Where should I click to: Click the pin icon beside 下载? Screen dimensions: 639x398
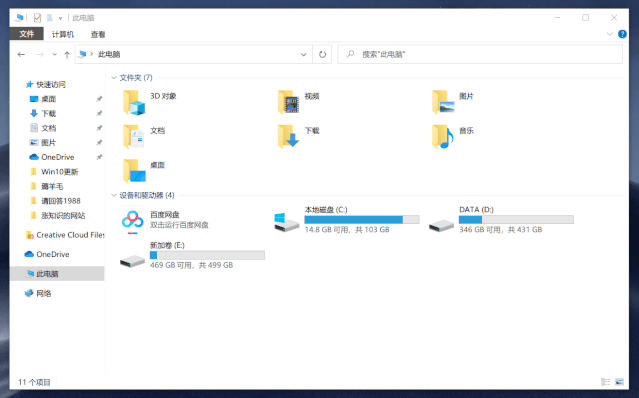coord(99,113)
